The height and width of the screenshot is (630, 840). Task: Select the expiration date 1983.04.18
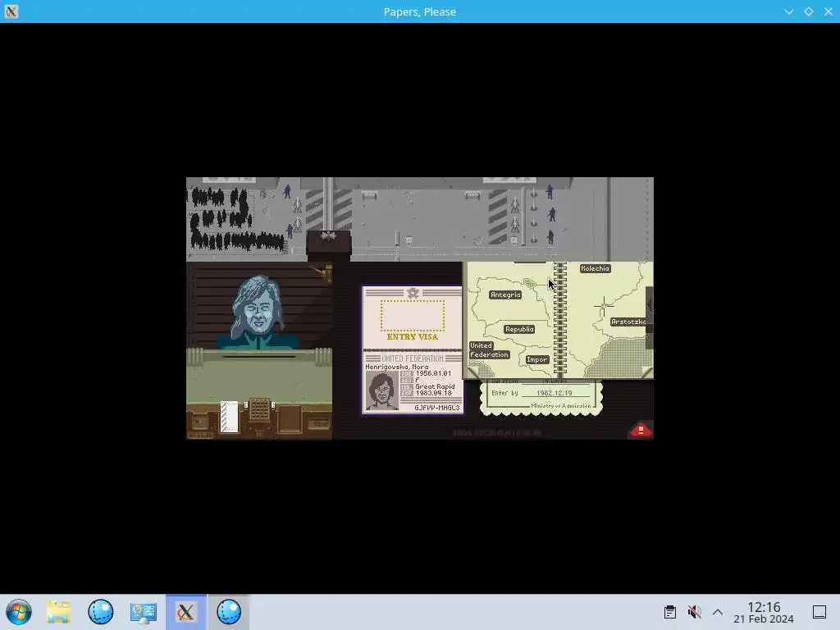tap(433, 393)
